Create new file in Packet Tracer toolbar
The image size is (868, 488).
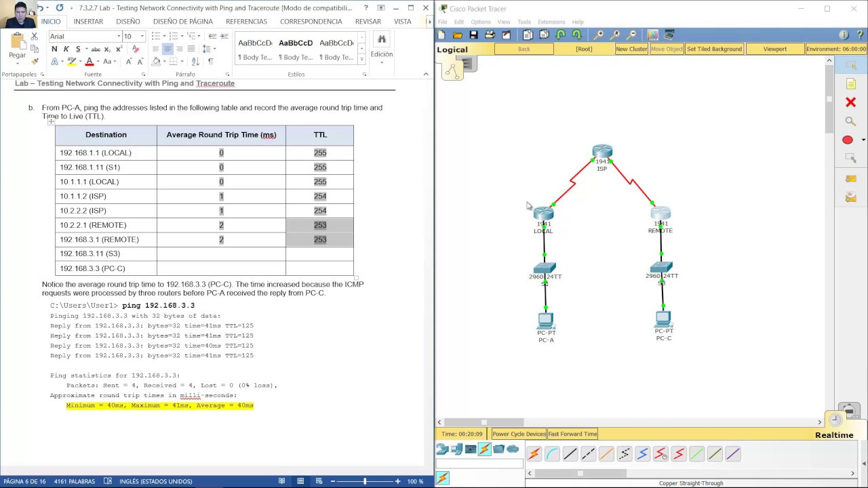pyautogui.click(x=441, y=35)
